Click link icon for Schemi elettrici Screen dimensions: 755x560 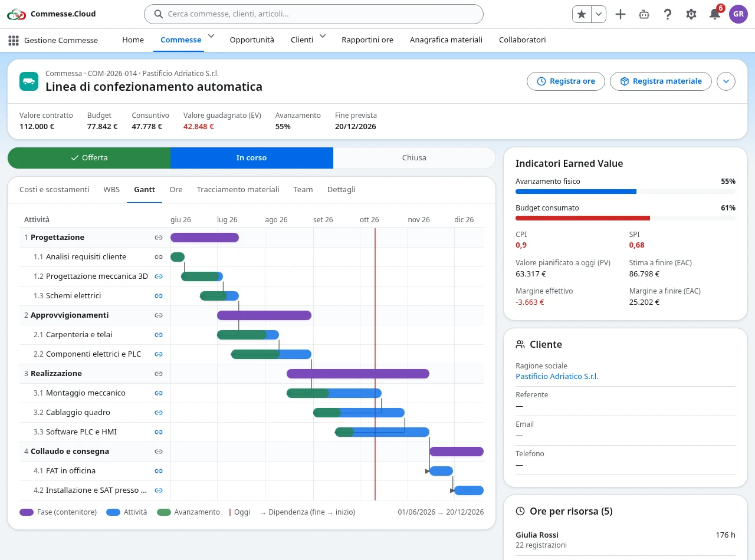pos(159,296)
